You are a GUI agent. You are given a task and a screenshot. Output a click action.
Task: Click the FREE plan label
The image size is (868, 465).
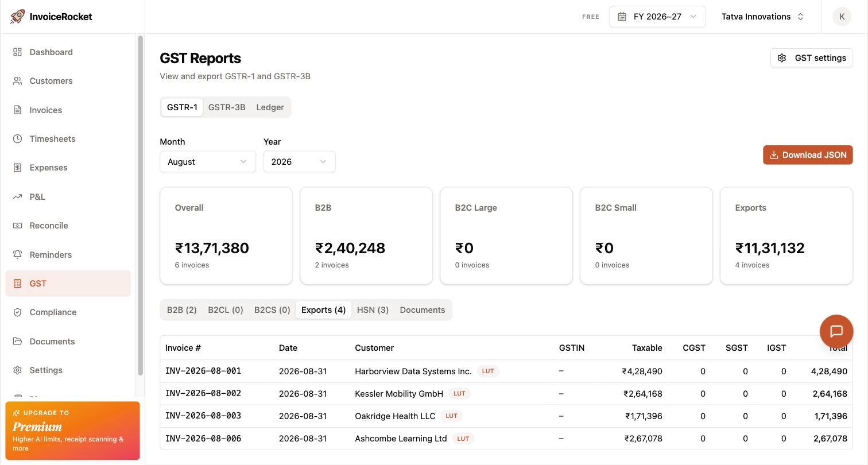coord(591,17)
